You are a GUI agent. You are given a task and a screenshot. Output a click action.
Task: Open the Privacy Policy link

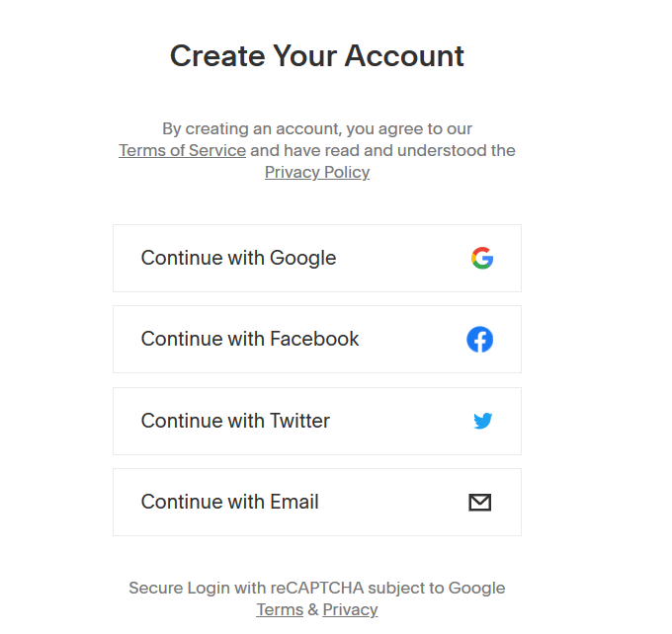(317, 172)
